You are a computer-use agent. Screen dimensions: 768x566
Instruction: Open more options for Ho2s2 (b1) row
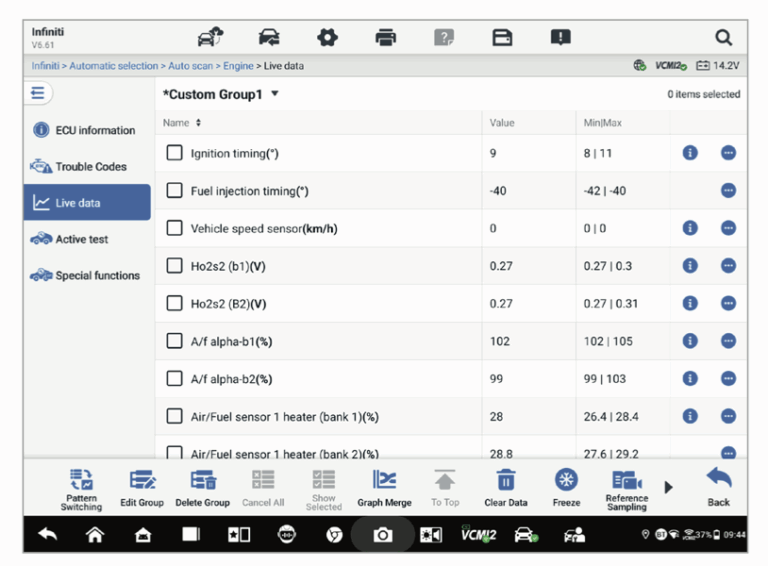tap(728, 265)
